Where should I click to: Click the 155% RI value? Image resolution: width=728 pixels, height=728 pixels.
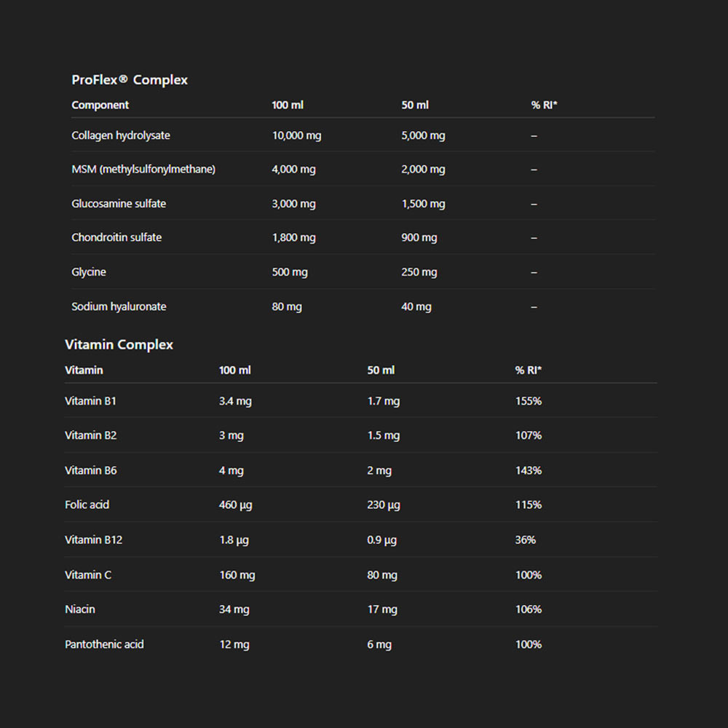528,401
